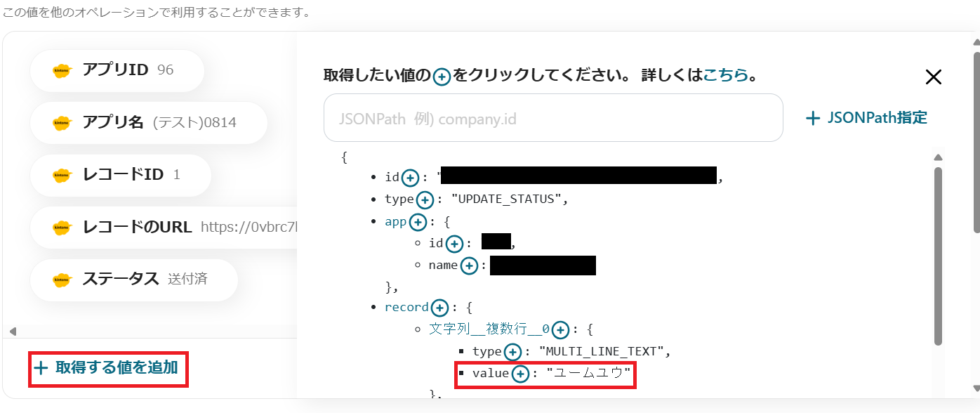Select the レコードのURL value chip

[x=164, y=227]
